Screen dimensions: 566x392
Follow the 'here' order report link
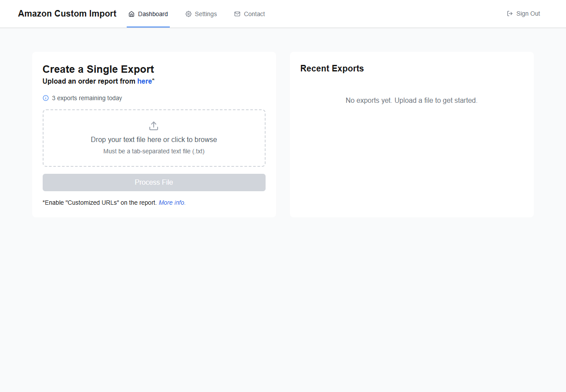pos(145,81)
